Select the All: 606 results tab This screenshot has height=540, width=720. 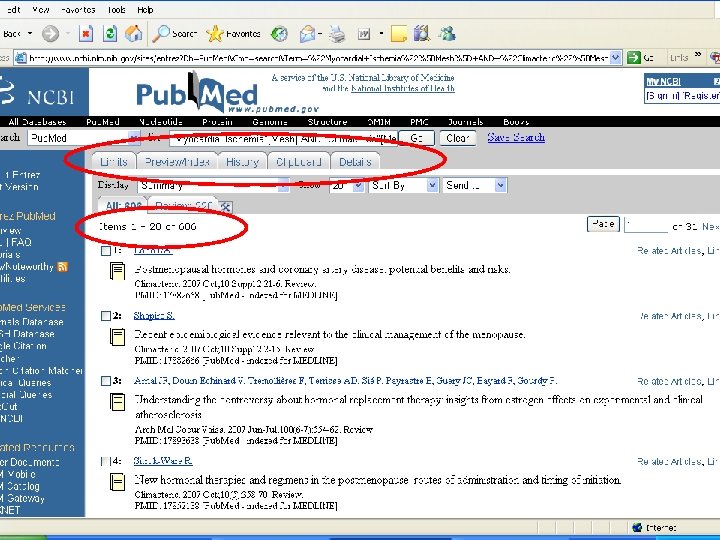(123, 206)
